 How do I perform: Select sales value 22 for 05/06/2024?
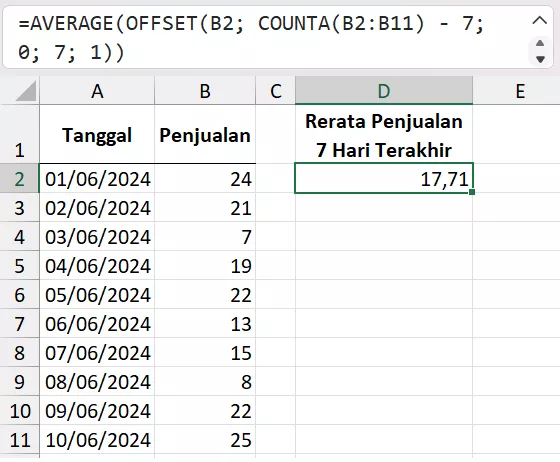tap(205, 294)
